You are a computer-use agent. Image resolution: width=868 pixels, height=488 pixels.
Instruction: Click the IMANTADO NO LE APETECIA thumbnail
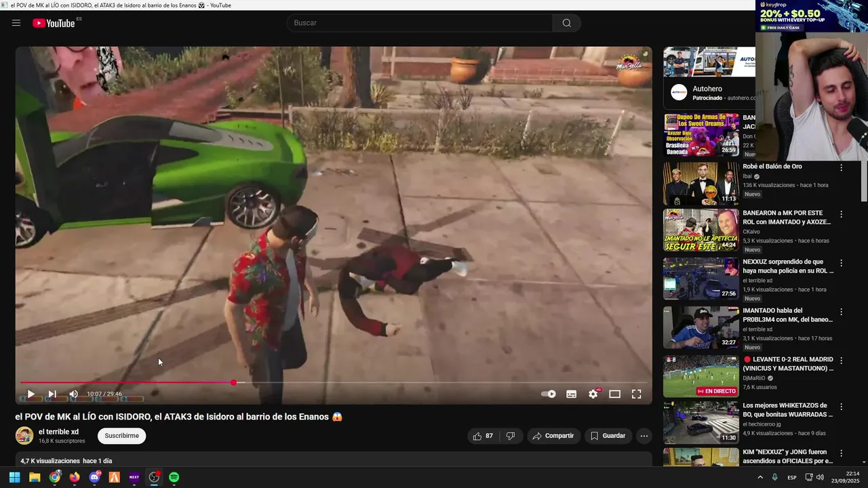click(x=701, y=230)
